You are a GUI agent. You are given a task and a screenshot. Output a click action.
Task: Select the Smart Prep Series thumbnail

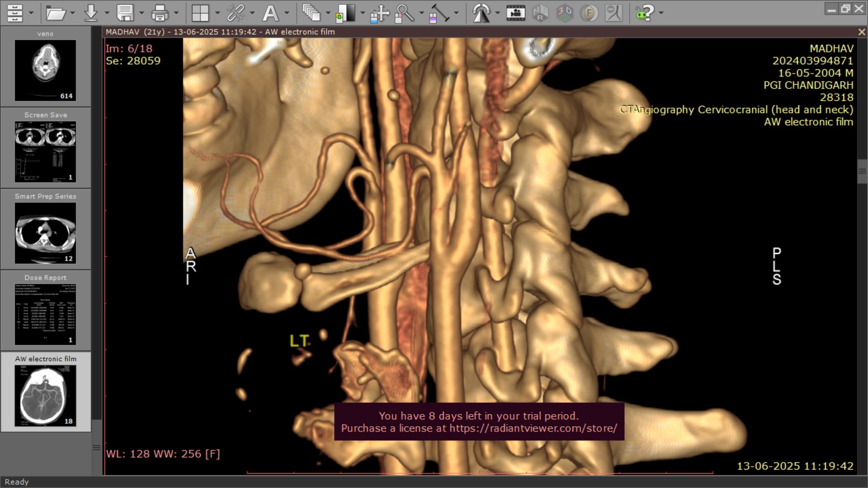pyautogui.click(x=45, y=232)
